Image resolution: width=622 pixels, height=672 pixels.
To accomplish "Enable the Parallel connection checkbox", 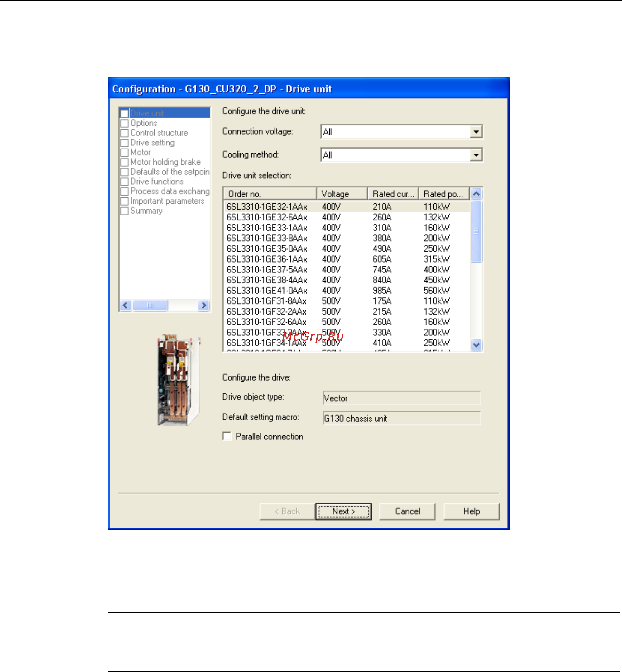I will click(x=227, y=436).
